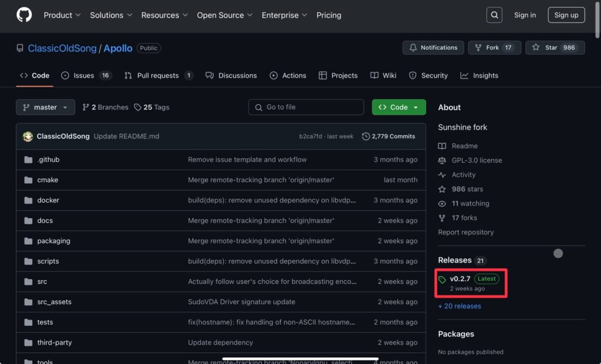The width and height of the screenshot is (601, 364).
Task: Open the 'Update dependency' commit message
Action: 221,342
